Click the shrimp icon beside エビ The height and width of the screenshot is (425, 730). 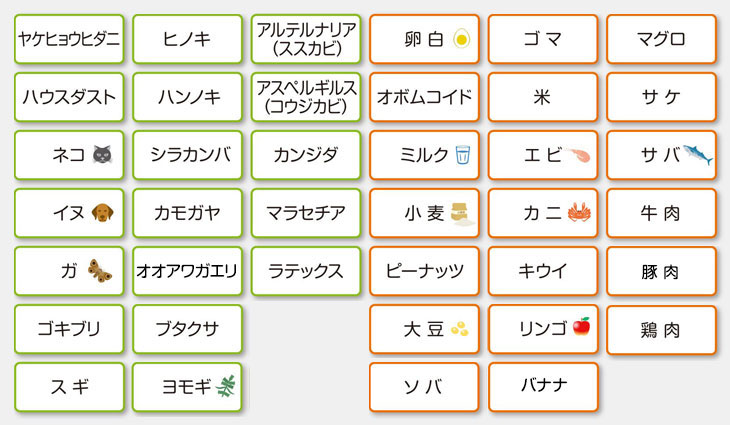(578, 155)
